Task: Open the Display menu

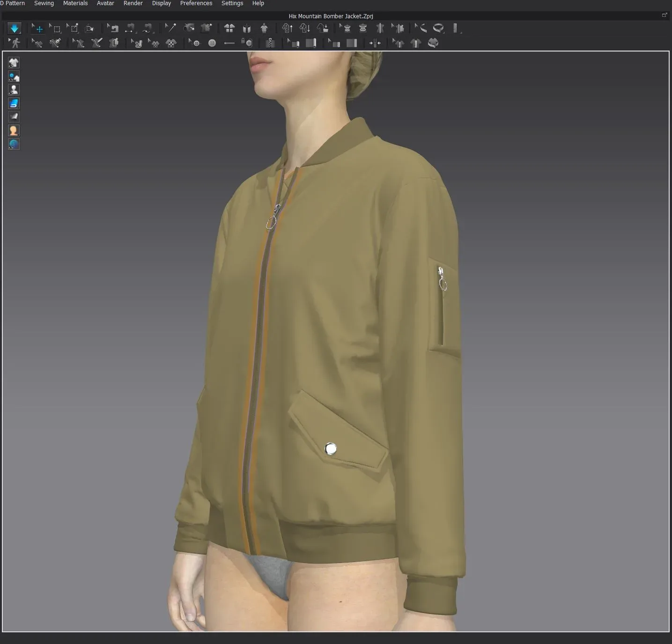Action: pos(162,3)
